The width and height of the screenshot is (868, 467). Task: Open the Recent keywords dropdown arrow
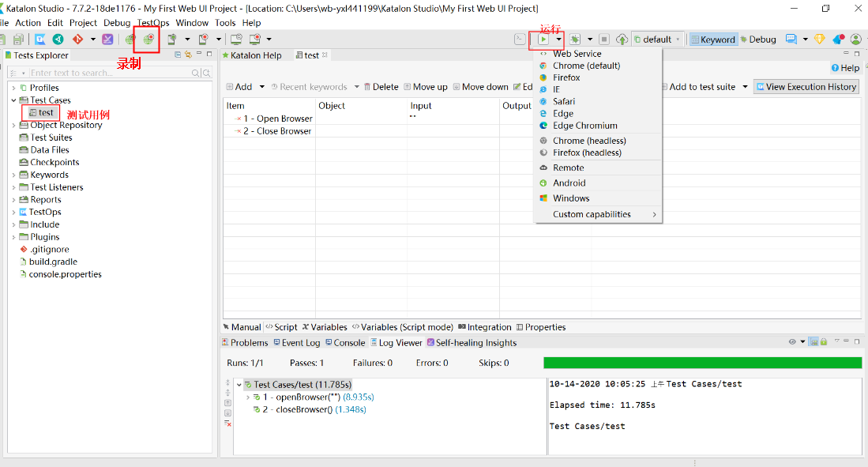tap(356, 87)
